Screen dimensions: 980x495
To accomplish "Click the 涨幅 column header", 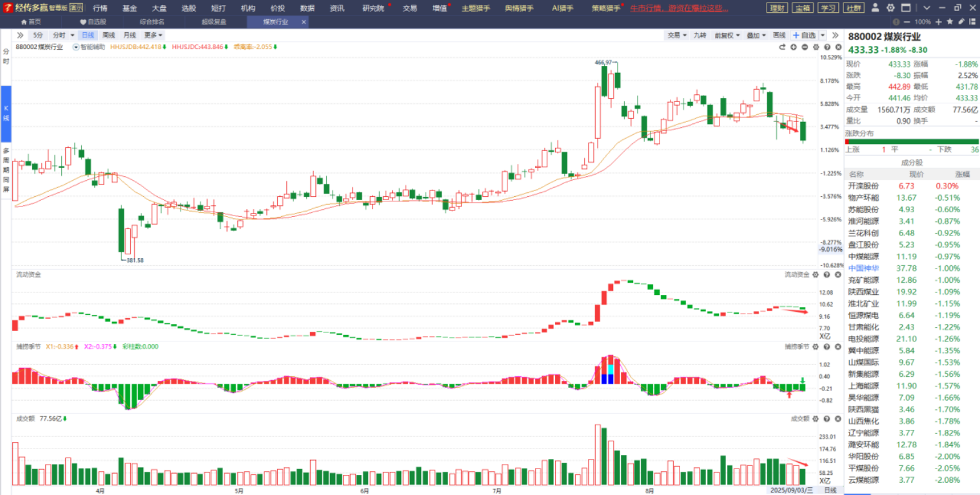I will (x=962, y=174).
